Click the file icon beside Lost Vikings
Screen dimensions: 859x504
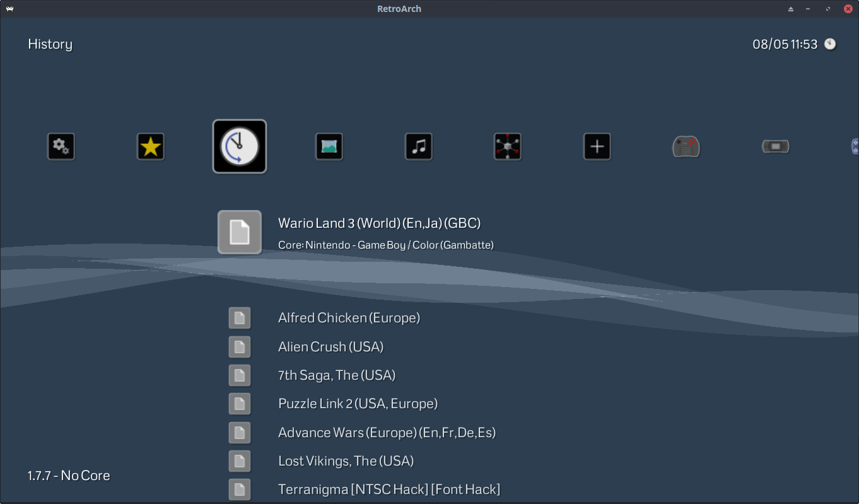coord(240,461)
